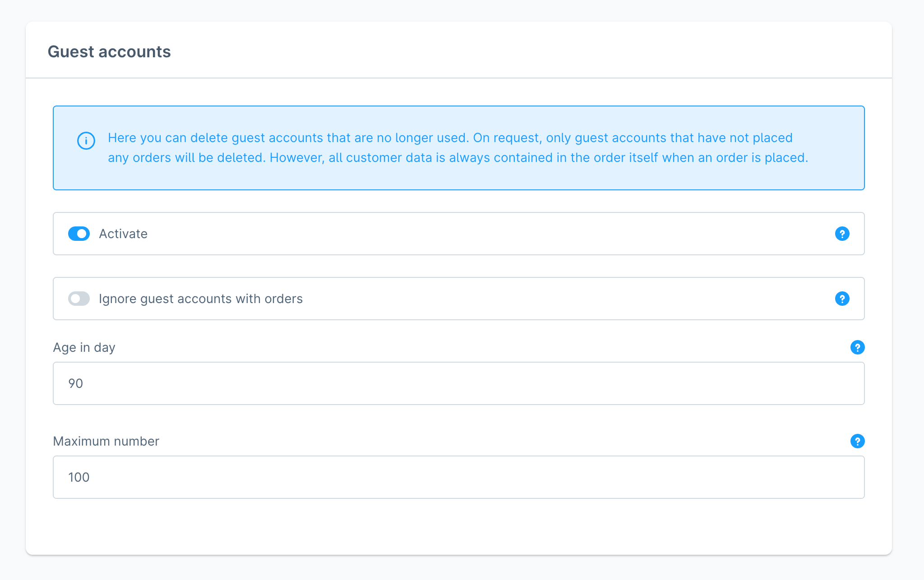Turn off the Activate toggle switch
Screen dimensions: 924x580
(79, 234)
